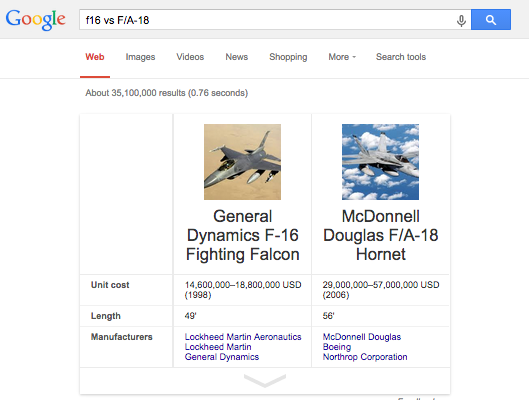Select the Web tab
Screen dimensions: 529x400
[95, 57]
